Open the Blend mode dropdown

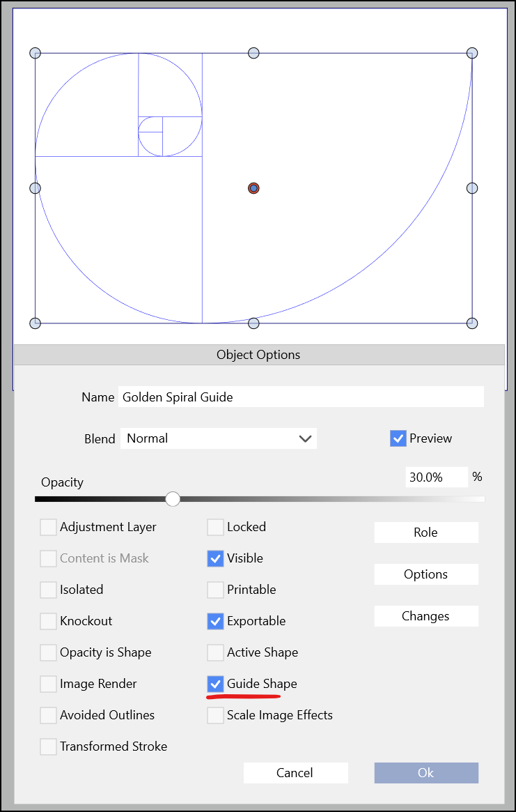coord(219,438)
